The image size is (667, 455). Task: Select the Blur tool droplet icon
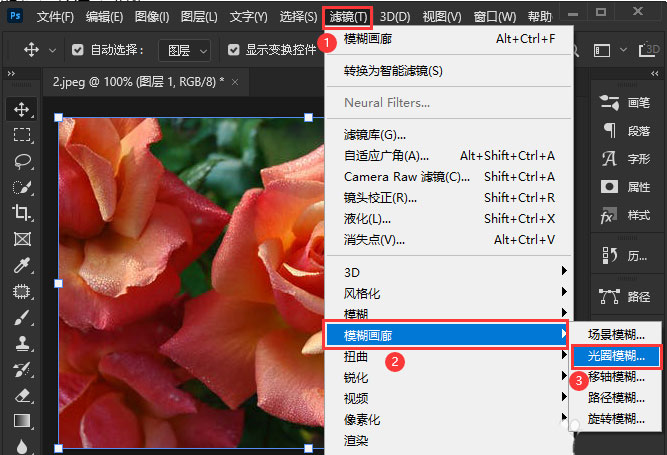[x=22, y=446]
